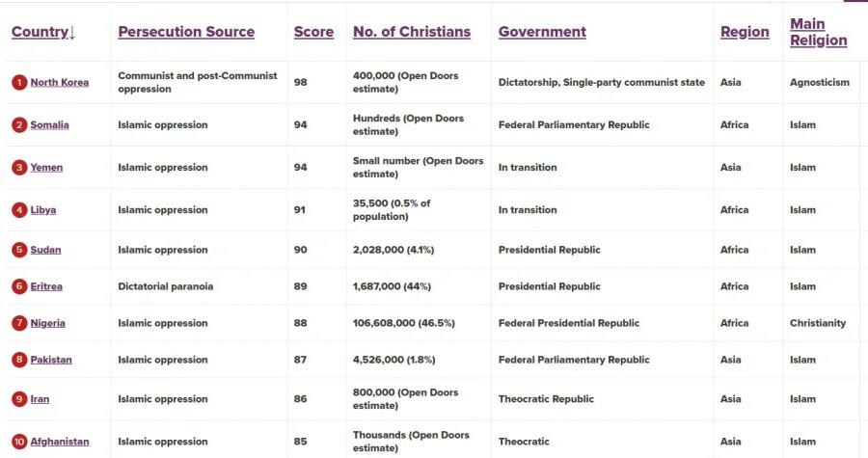Click the rank 4 badge beside Libya

point(19,210)
